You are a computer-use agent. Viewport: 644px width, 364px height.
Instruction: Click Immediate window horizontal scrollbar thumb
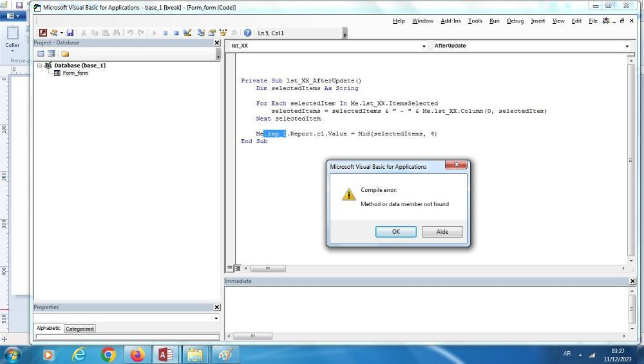(252, 336)
